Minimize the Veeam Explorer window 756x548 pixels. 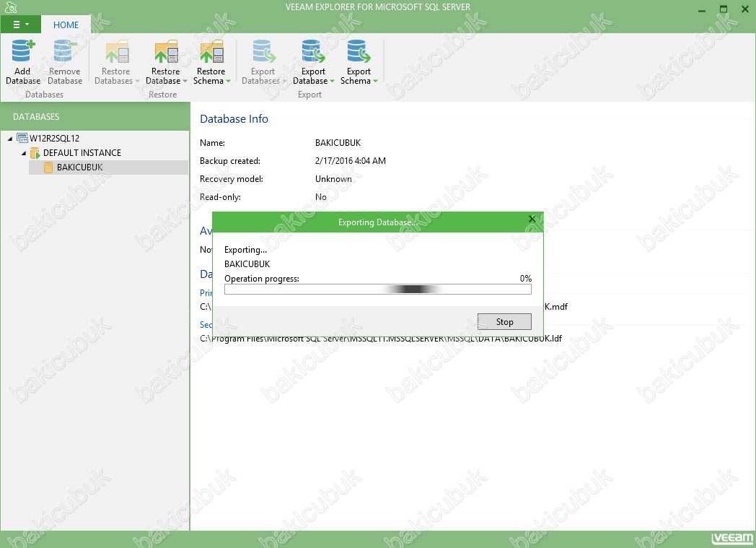click(702, 9)
